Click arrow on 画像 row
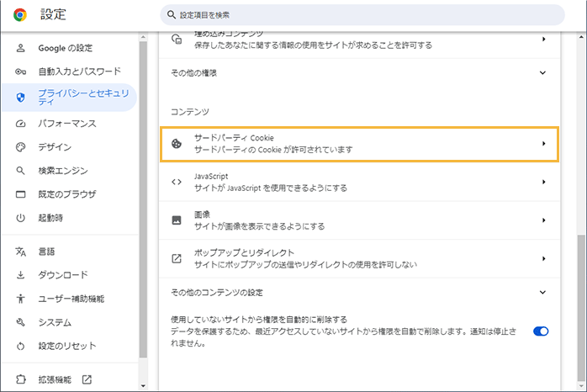This screenshot has height=392, width=587. point(543,220)
